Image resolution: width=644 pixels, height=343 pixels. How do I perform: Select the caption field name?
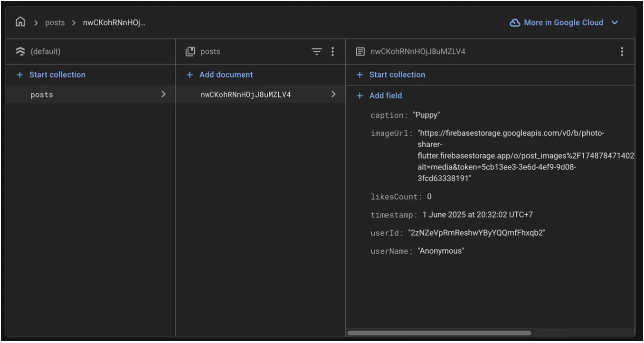click(x=388, y=115)
